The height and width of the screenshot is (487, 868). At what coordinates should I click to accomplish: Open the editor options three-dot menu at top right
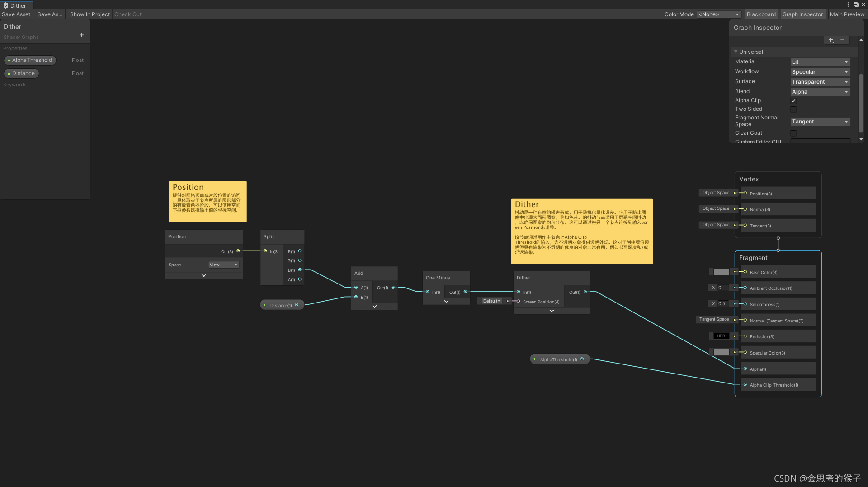click(x=848, y=4)
